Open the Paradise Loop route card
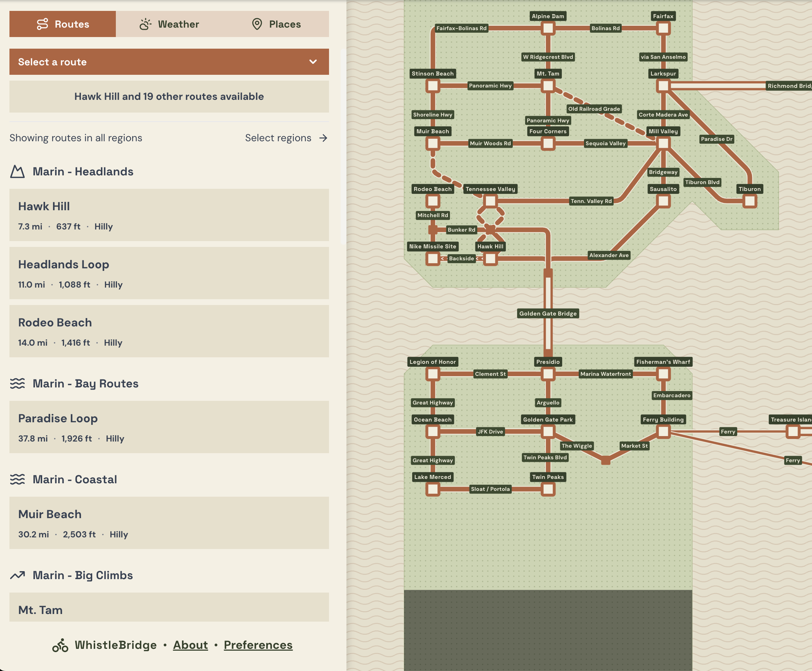 (169, 427)
